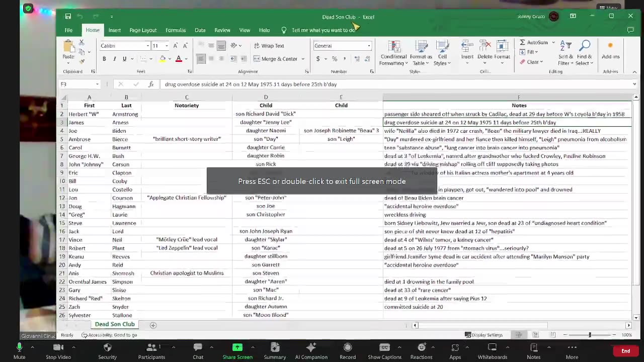Toggle Align Left for the cell
The height and width of the screenshot is (362, 644).
[201, 59]
